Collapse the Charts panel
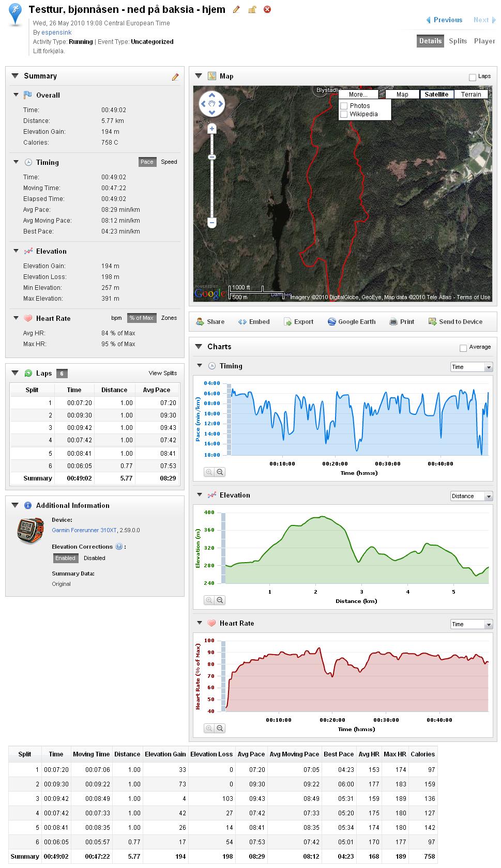Viewport: 501px width, 868px height. [199, 347]
